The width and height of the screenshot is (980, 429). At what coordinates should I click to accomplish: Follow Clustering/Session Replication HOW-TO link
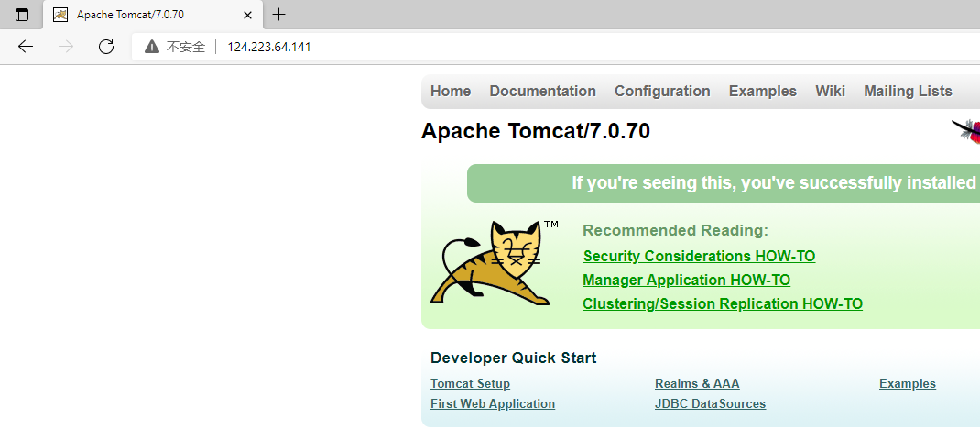(x=723, y=304)
